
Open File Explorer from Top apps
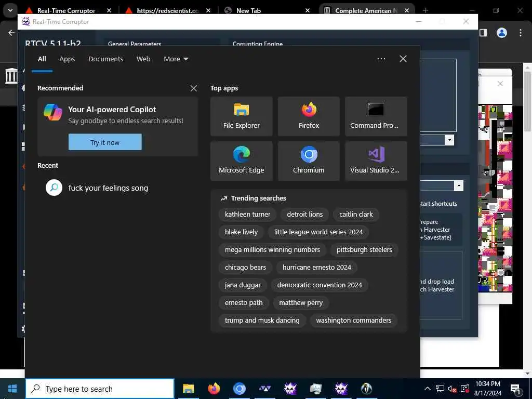241,116
